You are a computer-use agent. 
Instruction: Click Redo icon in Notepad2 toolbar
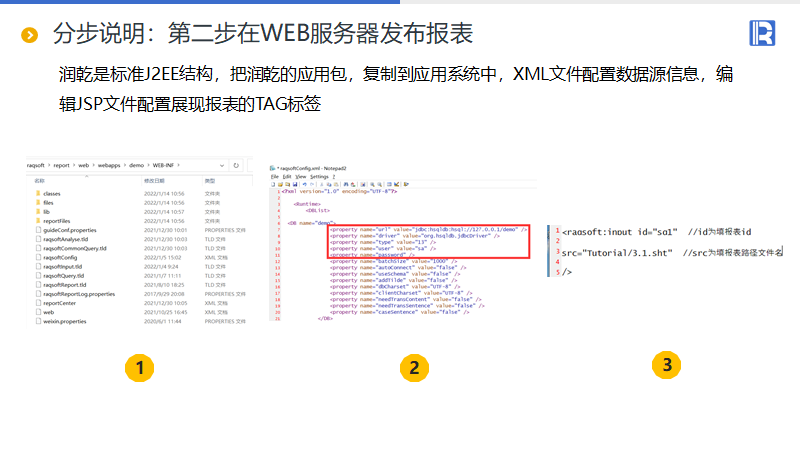[x=312, y=184]
